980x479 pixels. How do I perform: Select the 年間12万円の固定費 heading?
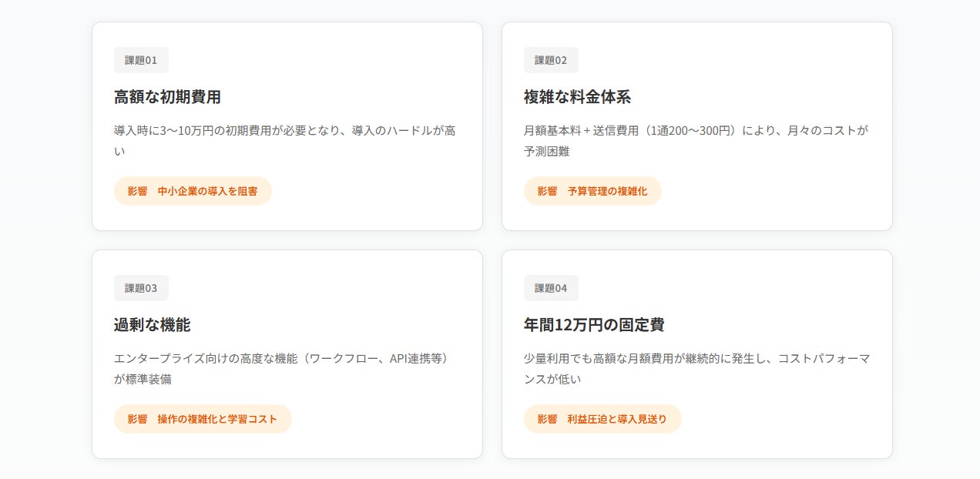coord(594,325)
